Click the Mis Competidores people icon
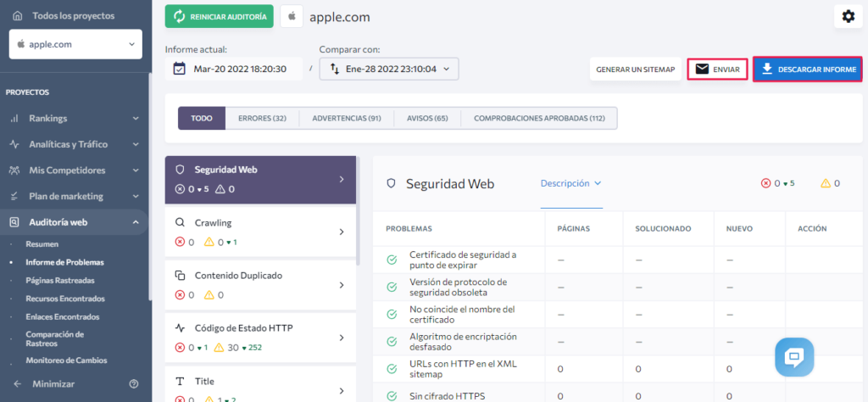The image size is (868, 402). (15, 170)
